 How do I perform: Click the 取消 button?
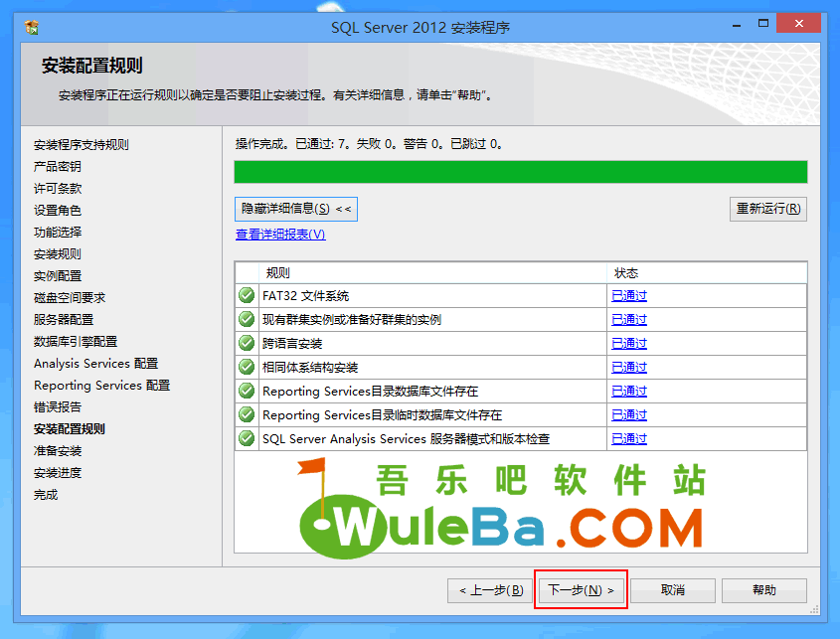(x=673, y=590)
